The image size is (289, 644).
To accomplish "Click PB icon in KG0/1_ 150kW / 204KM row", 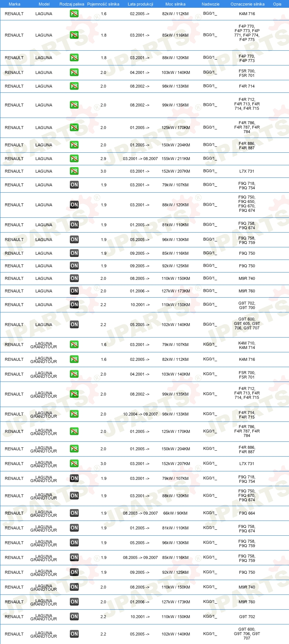I will pyautogui.click(x=74, y=449).
